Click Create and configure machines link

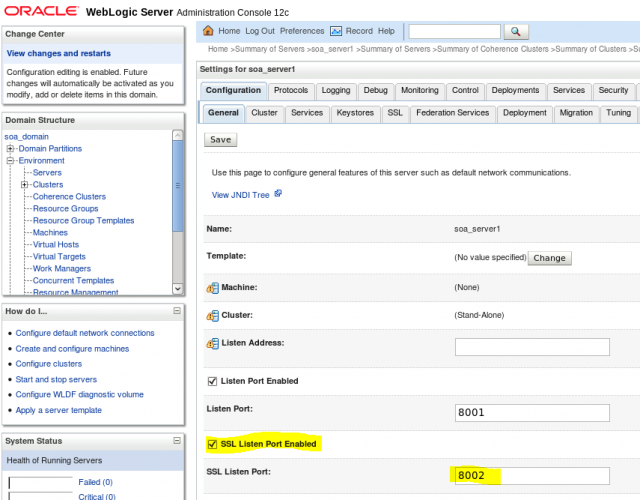pyautogui.click(x=72, y=349)
